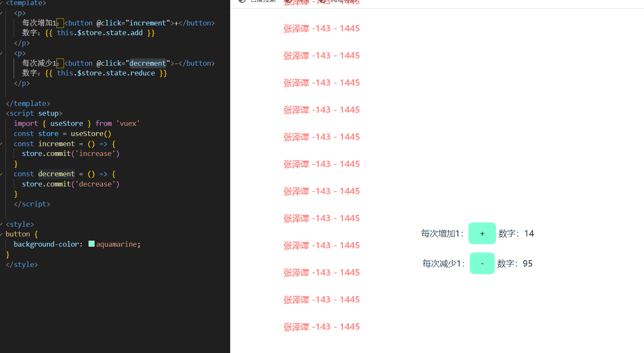This screenshot has width=644, height=353.
Task: Click the 'button {' CSS selector line
Action: pos(22,234)
